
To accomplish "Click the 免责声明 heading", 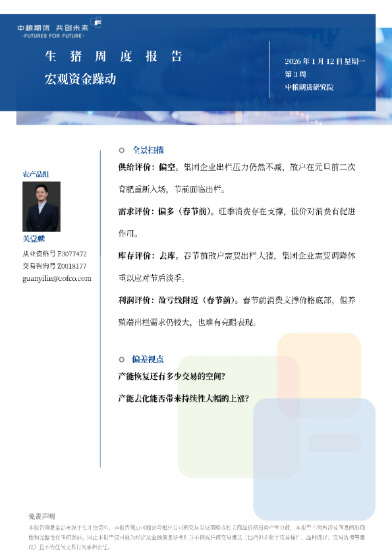I will [x=42, y=516].
